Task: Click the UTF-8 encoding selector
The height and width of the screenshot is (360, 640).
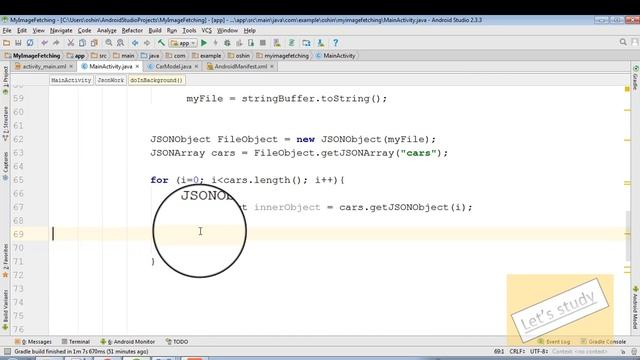Action: (539, 351)
